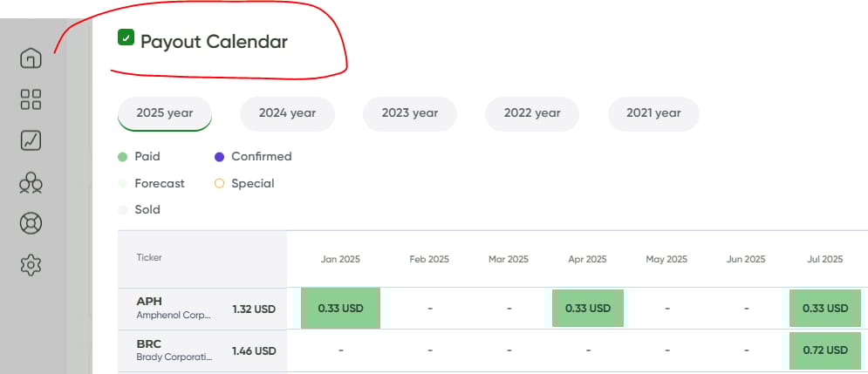Show the 2021 year payouts

pyautogui.click(x=653, y=113)
